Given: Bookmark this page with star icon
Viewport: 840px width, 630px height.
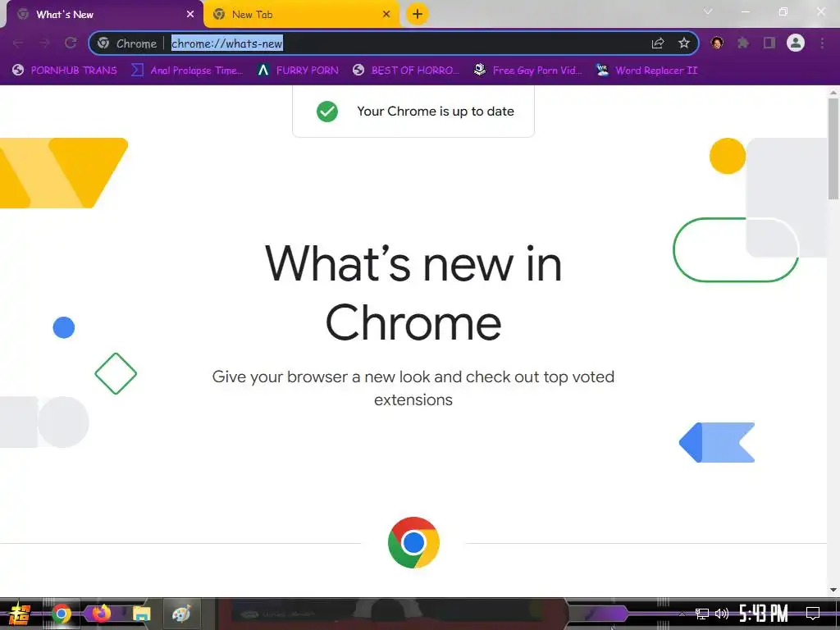Looking at the screenshot, I should [x=684, y=43].
